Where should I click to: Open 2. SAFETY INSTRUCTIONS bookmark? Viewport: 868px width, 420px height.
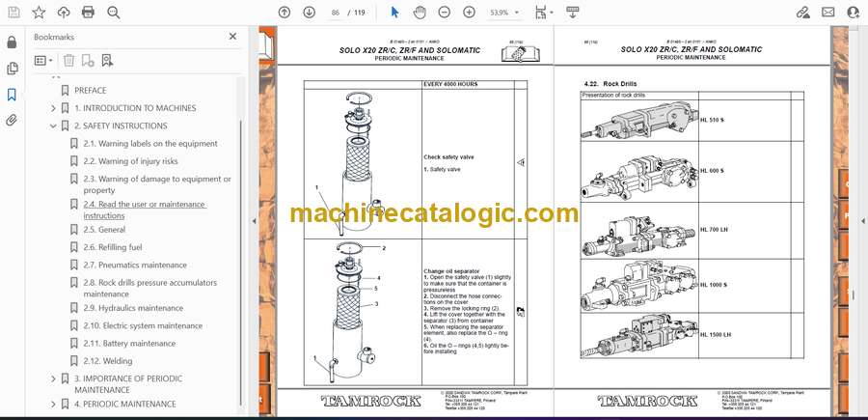121,126
